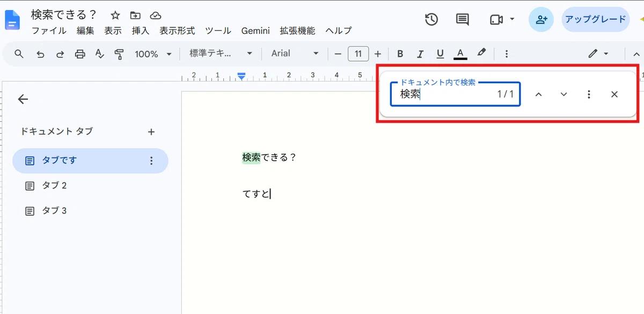The image size is (644, 314).
Task: Collapse the tabs sidebar back arrow
Action: (x=23, y=99)
